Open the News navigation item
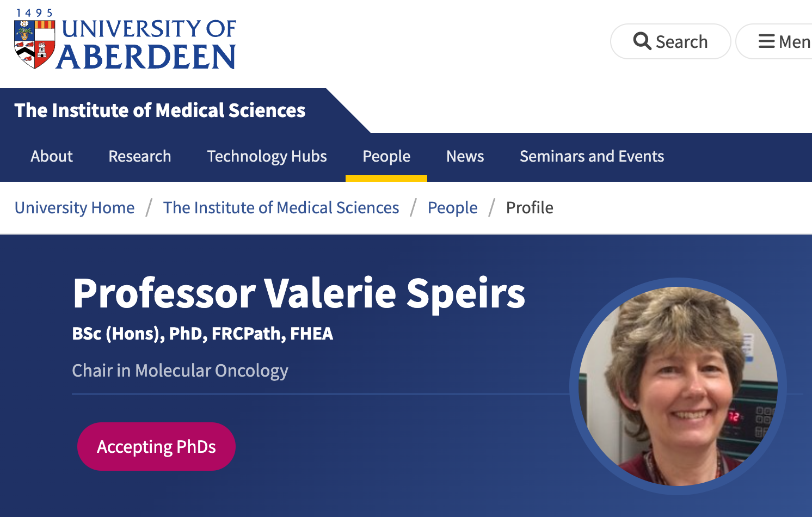812x517 pixels. tap(465, 157)
